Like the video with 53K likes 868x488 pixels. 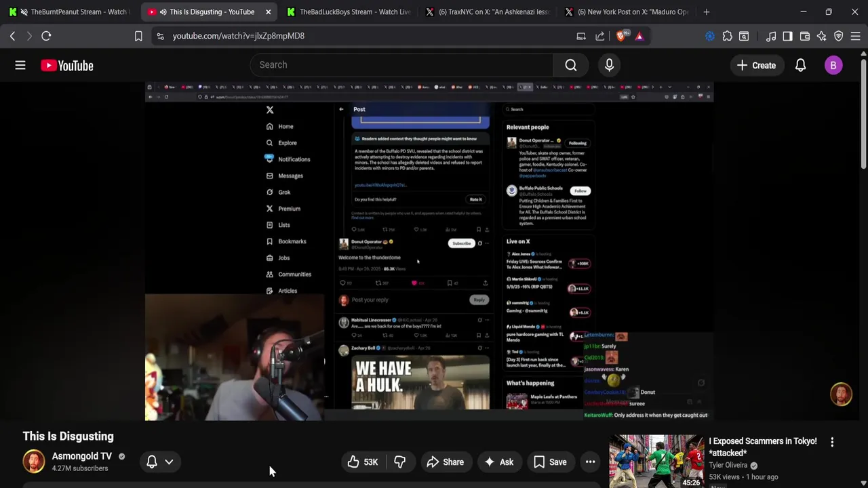pyautogui.click(x=363, y=462)
